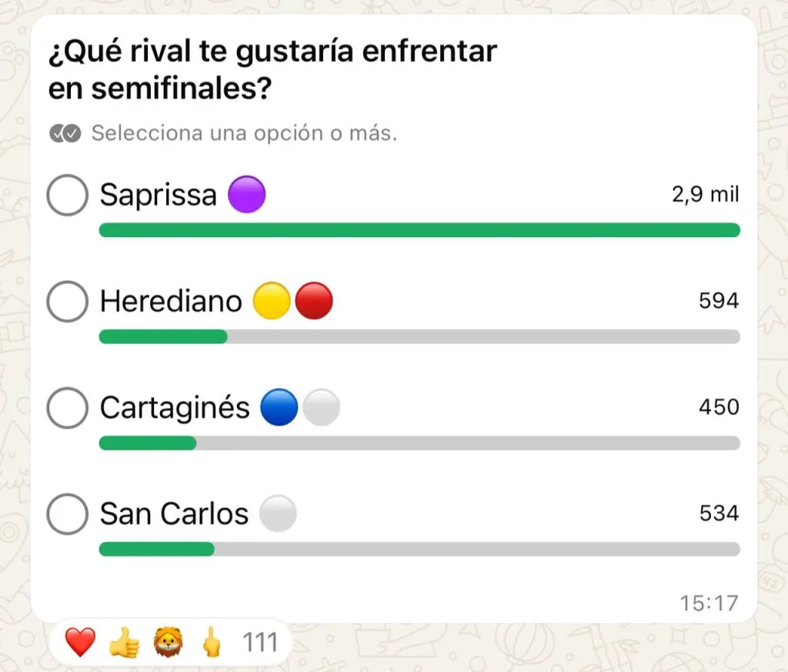Tap the lion face reaction emoji

171,641
